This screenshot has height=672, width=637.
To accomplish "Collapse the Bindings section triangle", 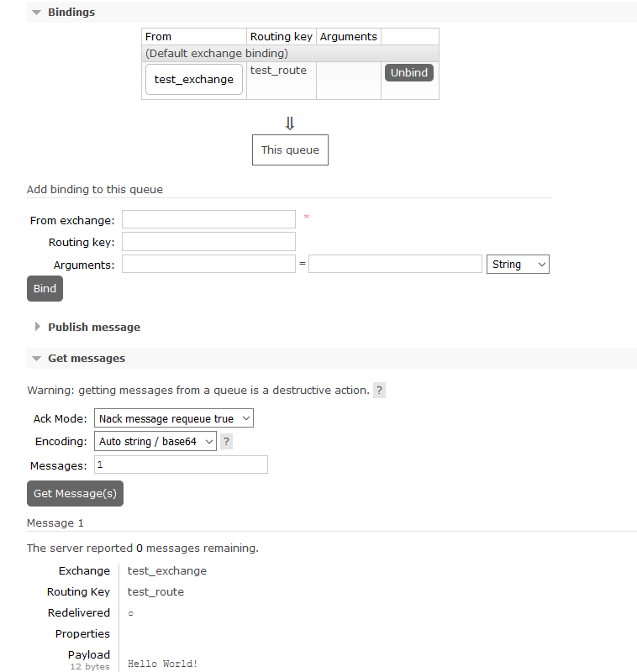I will [37, 13].
